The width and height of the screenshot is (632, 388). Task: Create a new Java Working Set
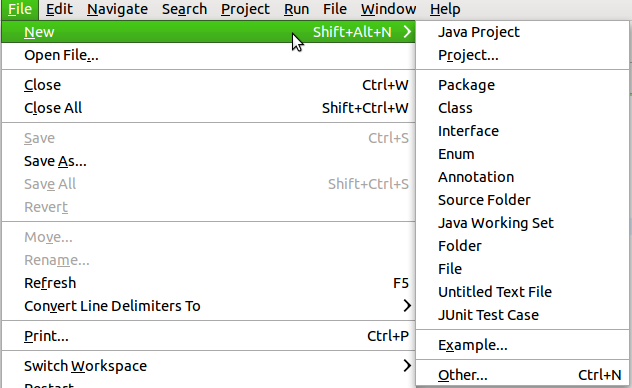522,223
